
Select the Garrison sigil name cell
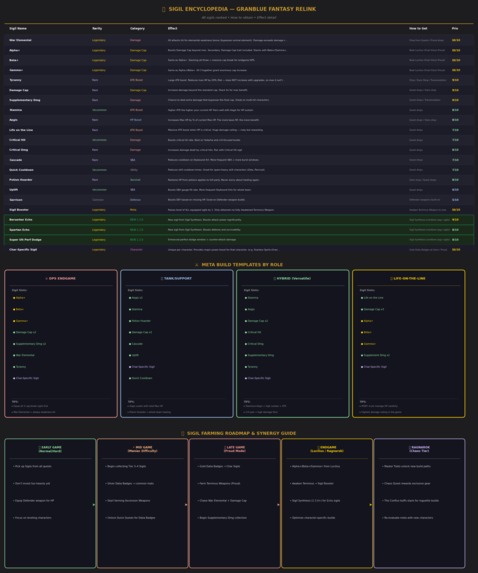(16, 200)
